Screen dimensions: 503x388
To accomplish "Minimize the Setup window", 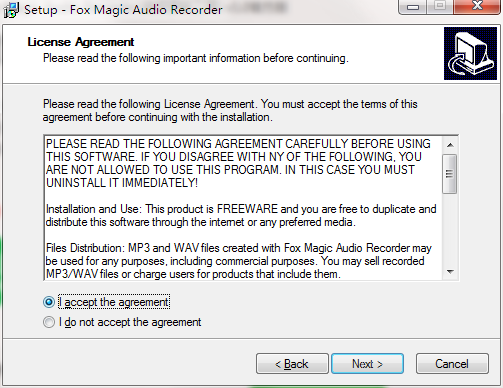I will [x=413, y=7].
